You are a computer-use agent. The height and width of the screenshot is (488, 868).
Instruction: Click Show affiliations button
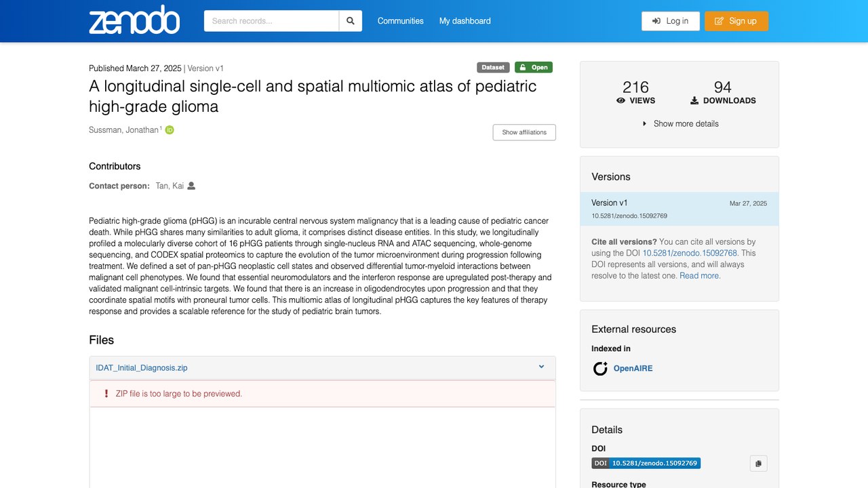click(524, 132)
